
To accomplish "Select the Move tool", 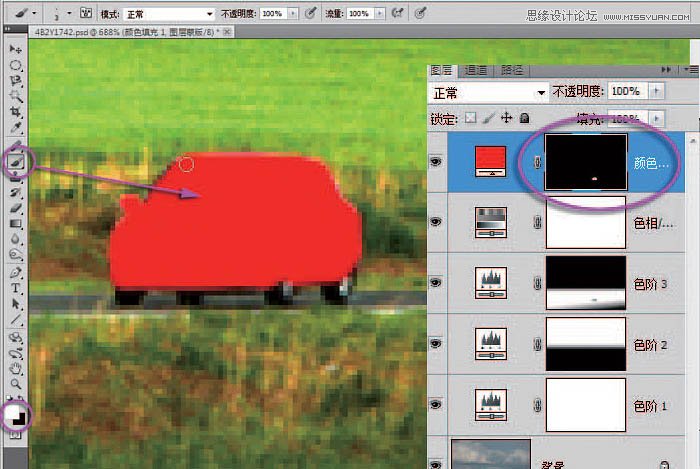I will pos(16,48).
